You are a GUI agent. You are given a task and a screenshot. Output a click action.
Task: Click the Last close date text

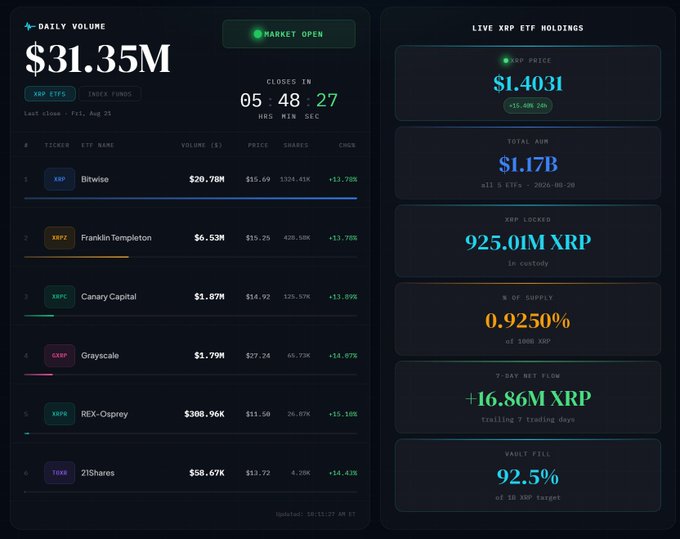tap(68, 113)
